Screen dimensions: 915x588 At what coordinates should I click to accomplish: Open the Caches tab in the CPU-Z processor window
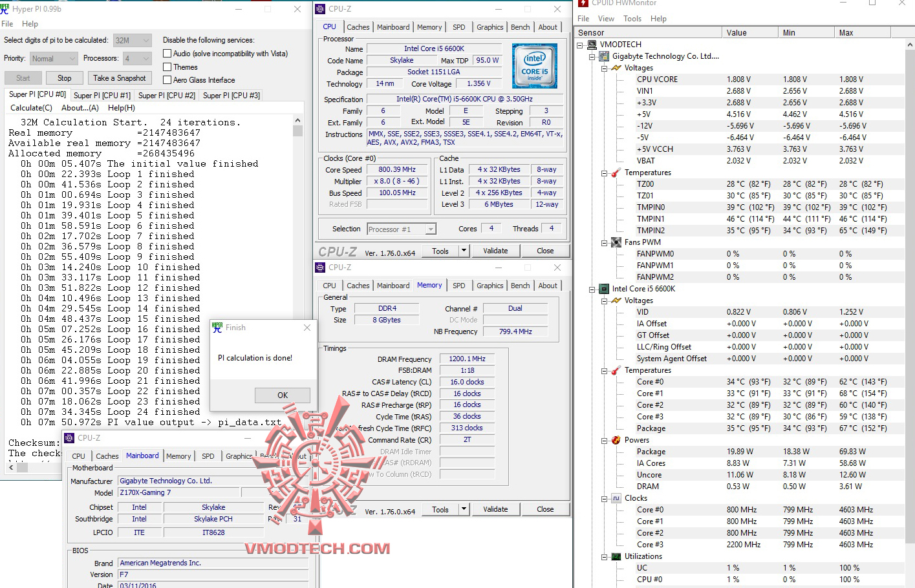tap(358, 27)
